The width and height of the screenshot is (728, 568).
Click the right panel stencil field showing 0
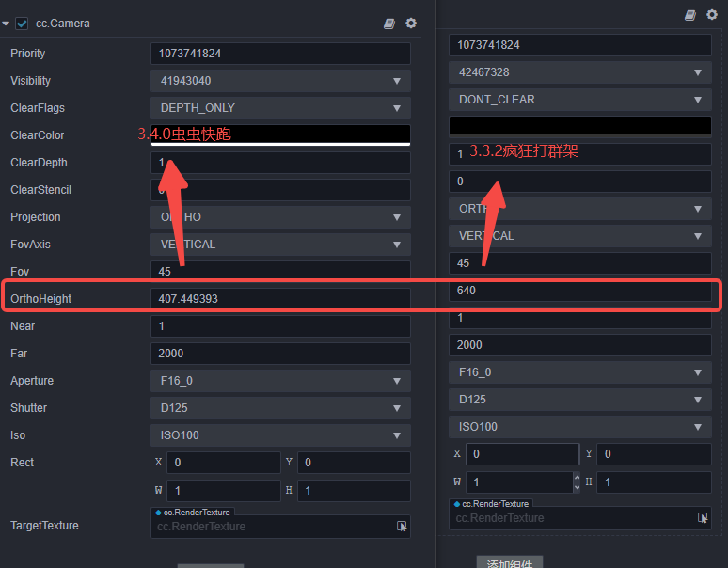pos(580,181)
